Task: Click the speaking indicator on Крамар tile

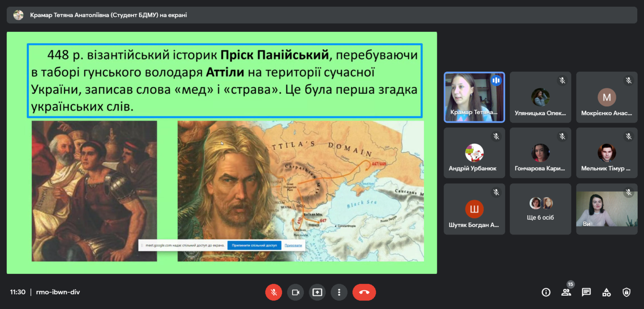Action: [x=496, y=80]
